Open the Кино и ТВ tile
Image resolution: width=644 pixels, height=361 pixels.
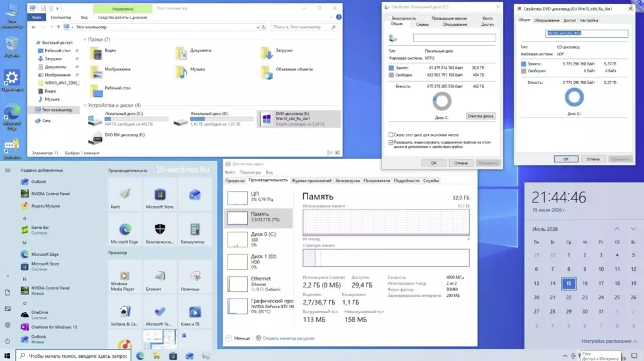pos(195,312)
